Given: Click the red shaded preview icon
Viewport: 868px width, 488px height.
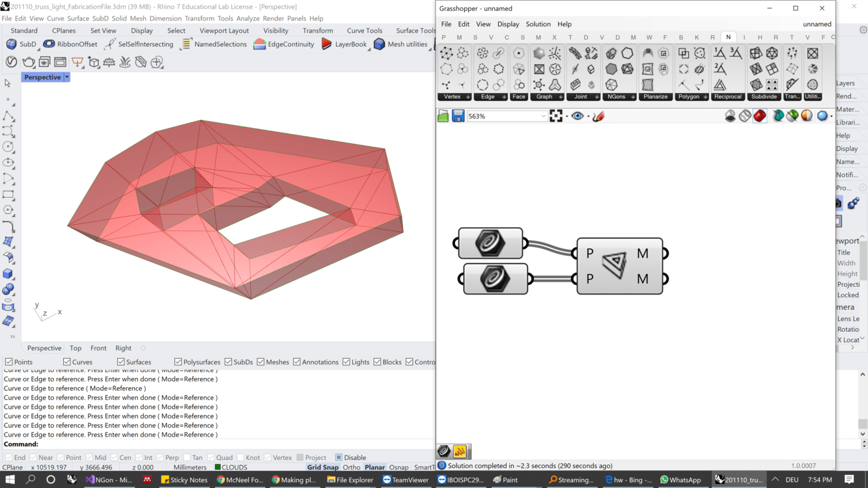Looking at the screenshot, I should 760,116.
